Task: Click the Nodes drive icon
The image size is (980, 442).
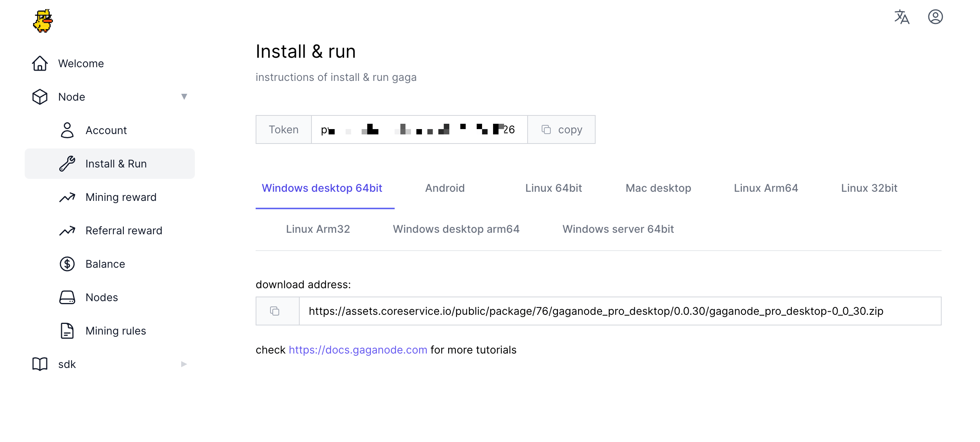Action: click(67, 297)
